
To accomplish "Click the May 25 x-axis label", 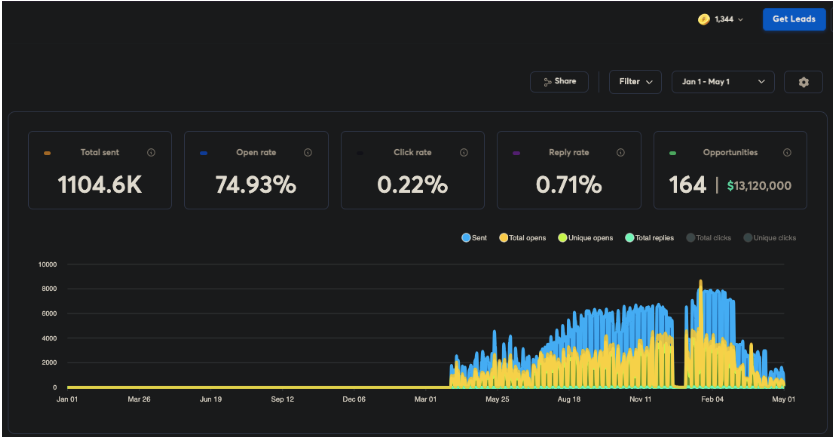I will 497,399.
